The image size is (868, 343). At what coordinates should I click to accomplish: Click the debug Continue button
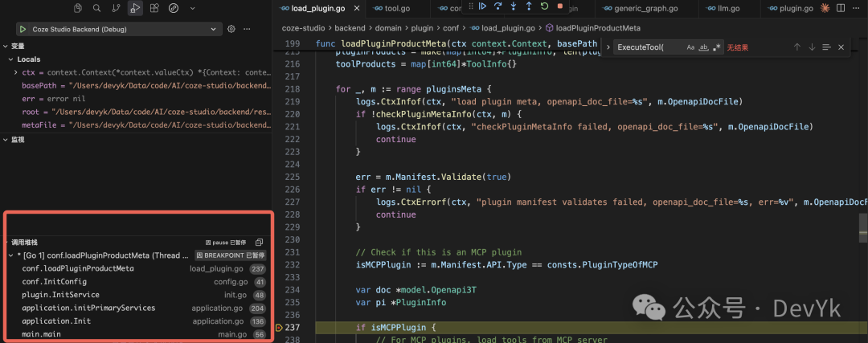click(x=482, y=6)
